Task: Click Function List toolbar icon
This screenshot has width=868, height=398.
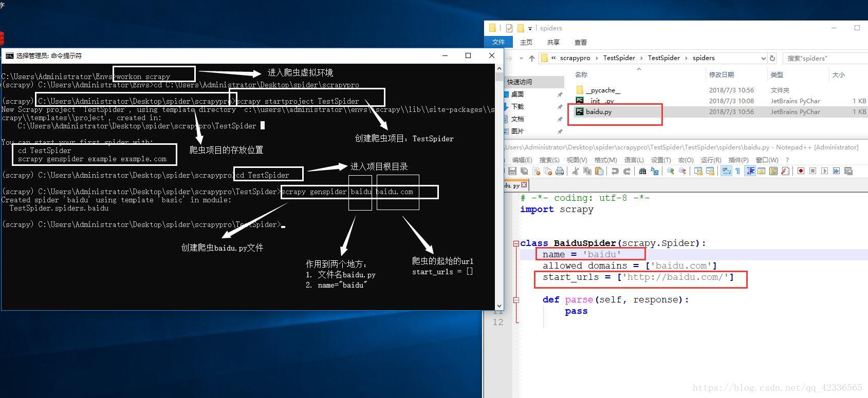Action: (785, 171)
